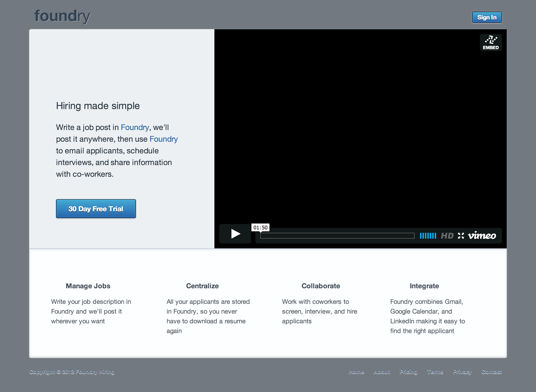Open the Privacy footer link
This screenshot has width=536, height=392.
(462, 372)
